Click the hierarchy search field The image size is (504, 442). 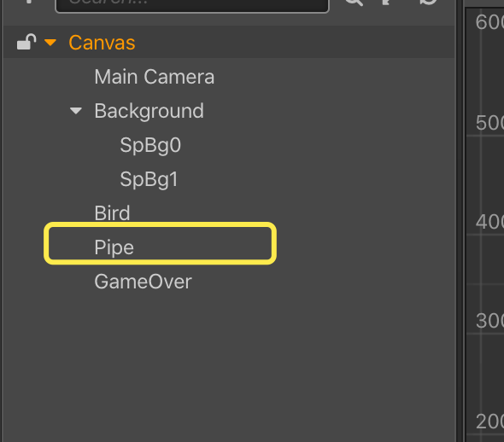coord(192,5)
